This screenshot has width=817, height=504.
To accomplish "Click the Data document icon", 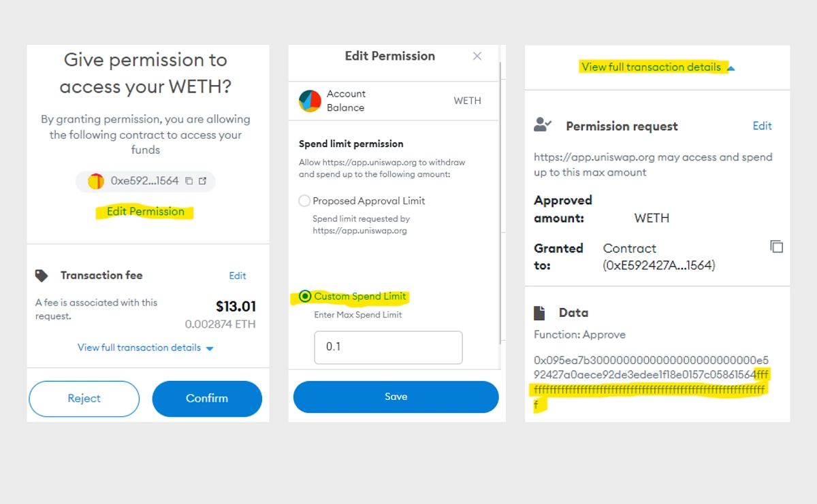I will coord(539,313).
